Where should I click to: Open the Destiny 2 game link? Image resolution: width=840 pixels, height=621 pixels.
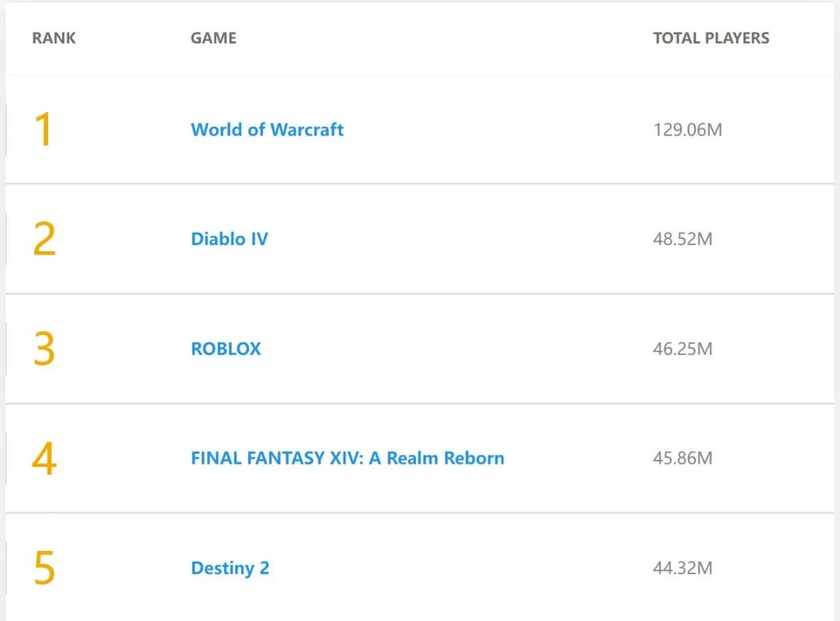[x=229, y=568]
